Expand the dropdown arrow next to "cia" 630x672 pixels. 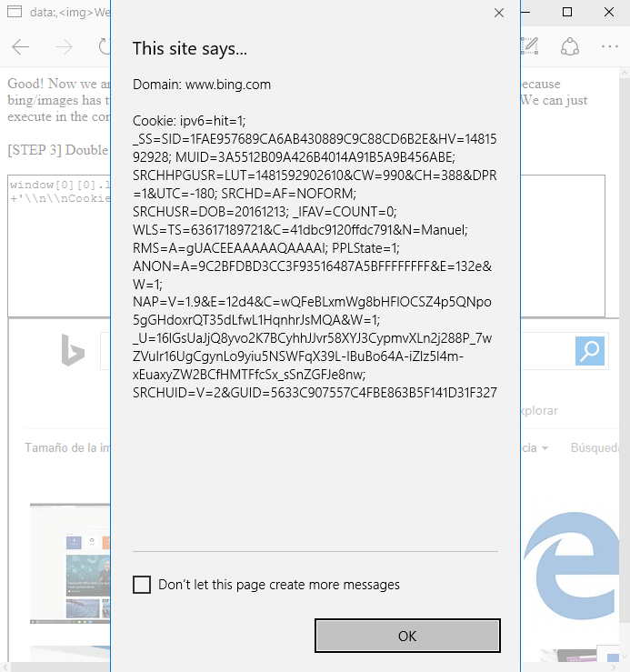point(545,448)
